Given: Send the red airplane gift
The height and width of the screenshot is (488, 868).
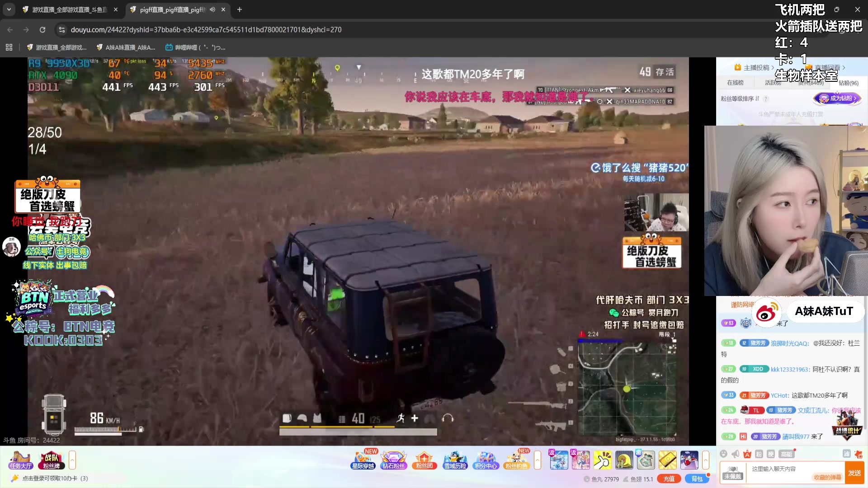Looking at the screenshot, I should [689, 460].
